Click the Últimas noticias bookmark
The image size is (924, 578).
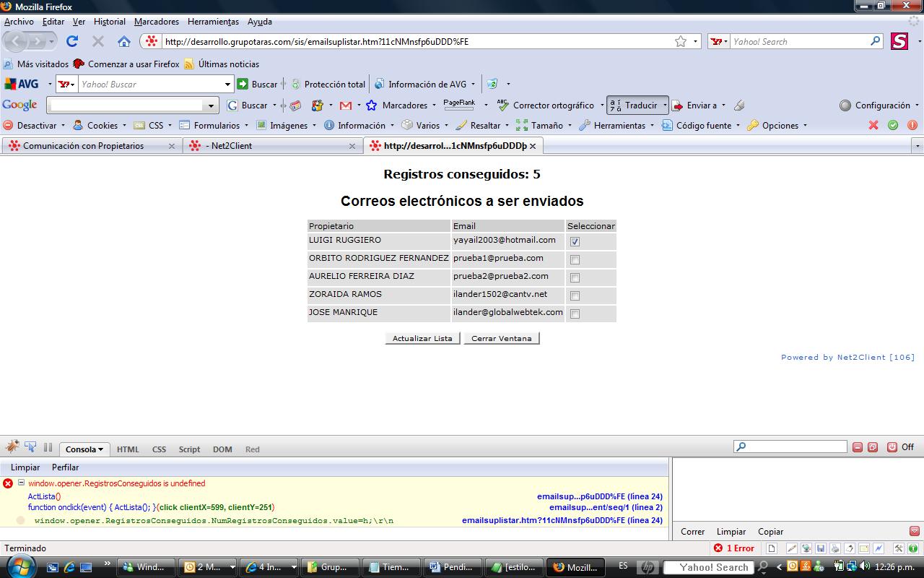point(222,64)
